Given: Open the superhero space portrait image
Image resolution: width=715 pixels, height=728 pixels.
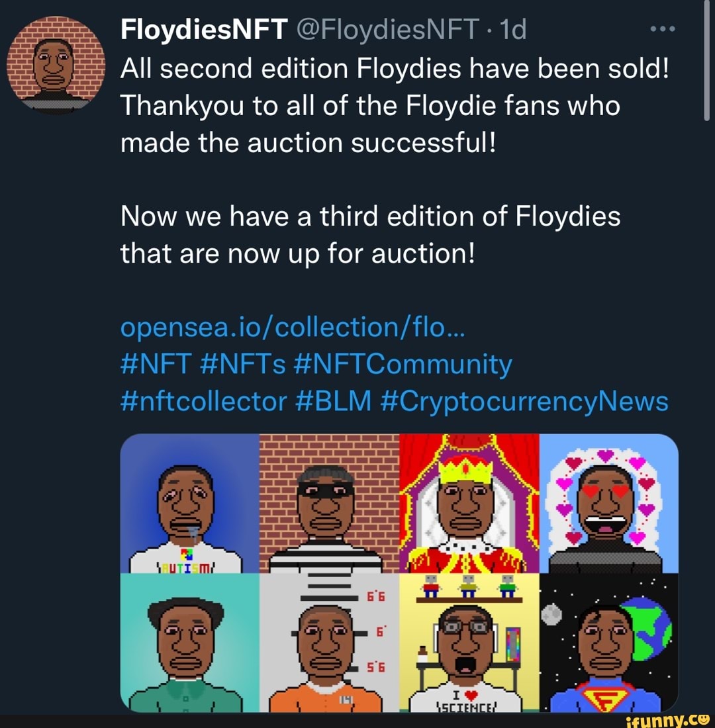Looking at the screenshot, I should point(608,642).
